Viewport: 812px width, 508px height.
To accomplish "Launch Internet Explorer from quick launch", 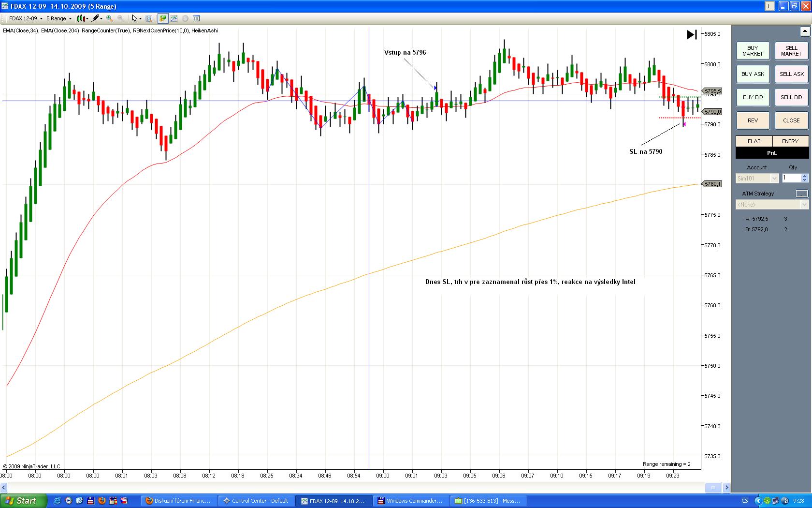I will point(57,501).
